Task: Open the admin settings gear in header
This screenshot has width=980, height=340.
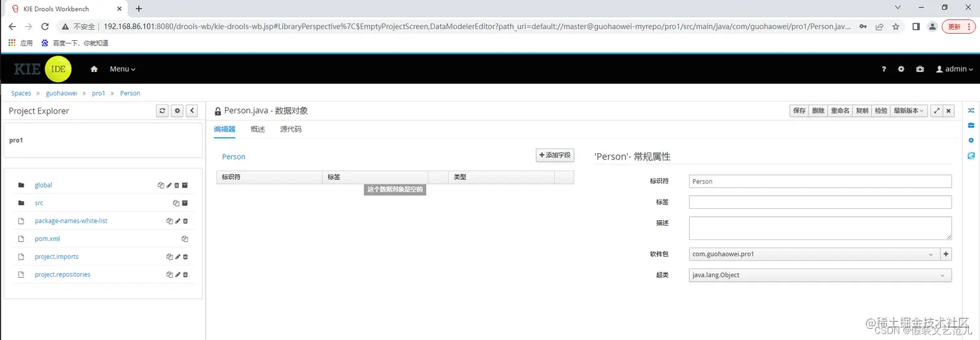Action: click(x=901, y=69)
